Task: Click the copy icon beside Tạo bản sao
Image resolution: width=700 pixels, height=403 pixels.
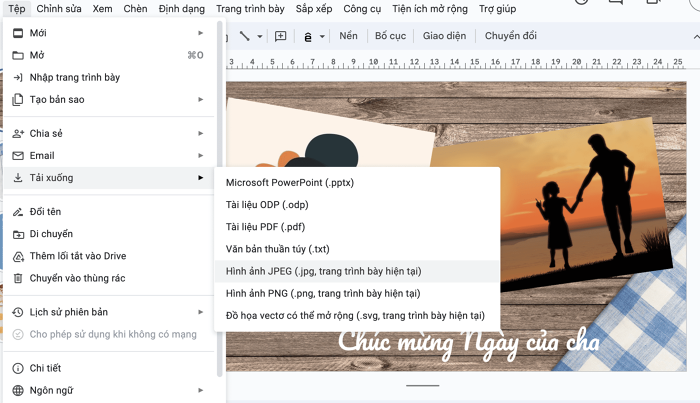Action: [x=18, y=100]
